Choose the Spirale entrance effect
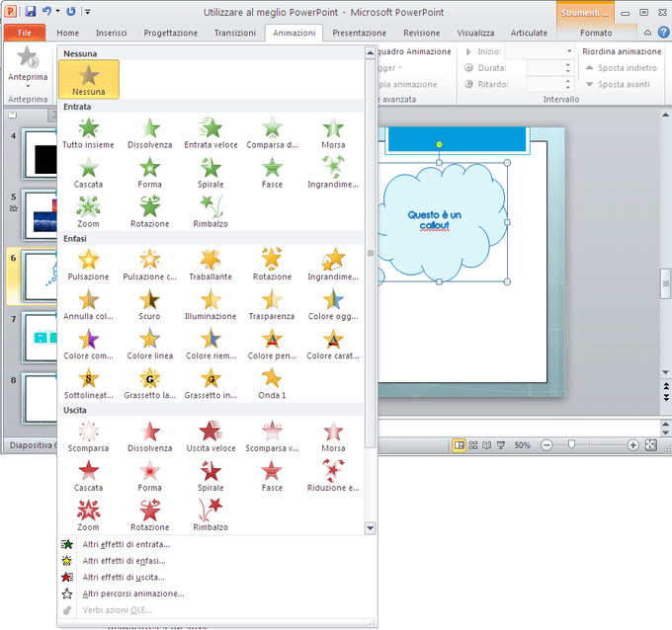 pos(210,173)
